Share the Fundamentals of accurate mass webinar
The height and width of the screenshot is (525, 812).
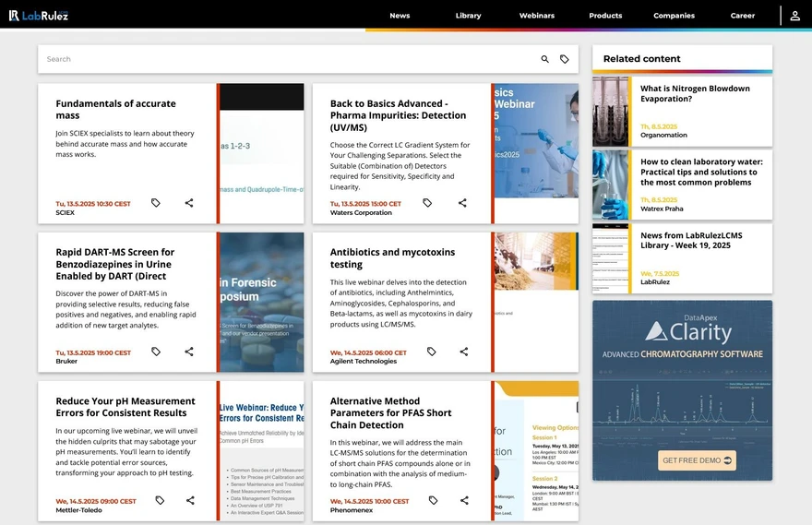tap(189, 203)
